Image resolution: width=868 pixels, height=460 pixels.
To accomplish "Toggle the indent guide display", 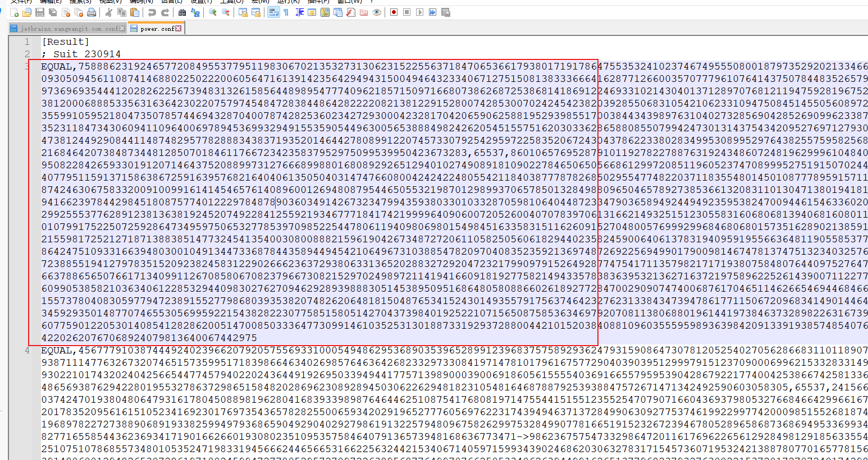I will 299,12.
